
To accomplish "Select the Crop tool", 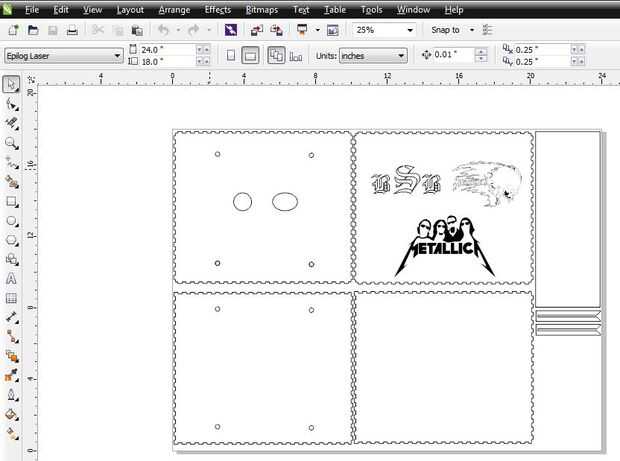I will click(11, 123).
